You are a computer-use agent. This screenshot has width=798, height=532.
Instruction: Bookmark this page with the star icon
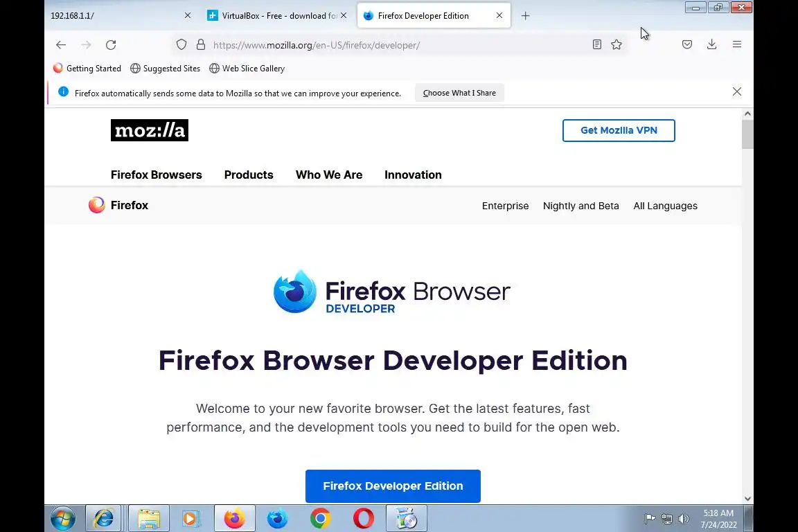pos(617,45)
